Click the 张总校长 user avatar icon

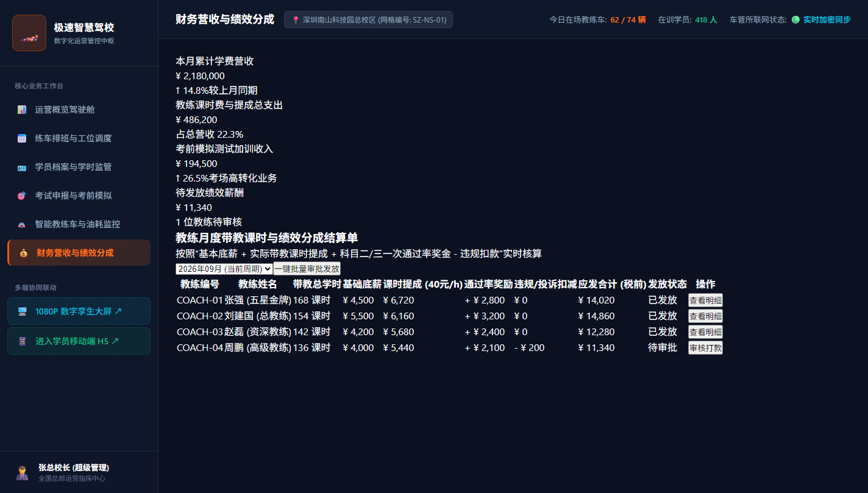pyautogui.click(x=23, y=473)
